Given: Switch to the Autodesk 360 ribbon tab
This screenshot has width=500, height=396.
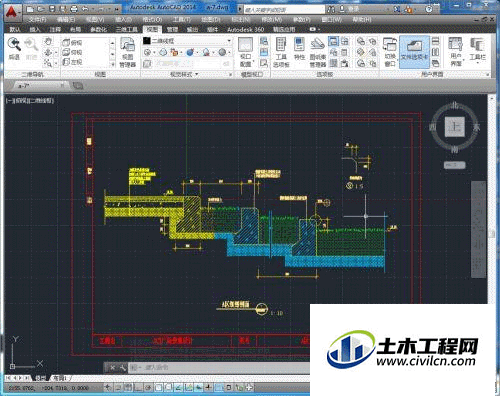Looking at the screenshot, I should (x=246, y=29).
